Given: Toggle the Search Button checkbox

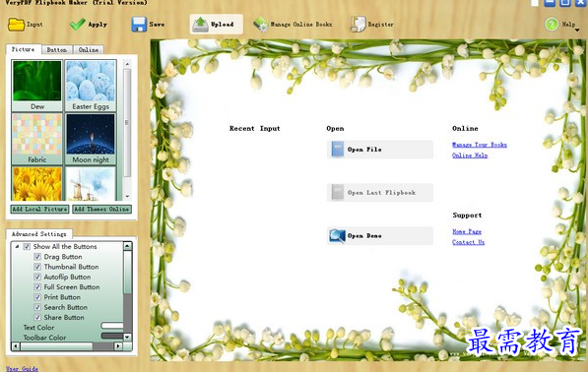Looking at the screenshot, I should pyautogui.click(x=37, y=307).
